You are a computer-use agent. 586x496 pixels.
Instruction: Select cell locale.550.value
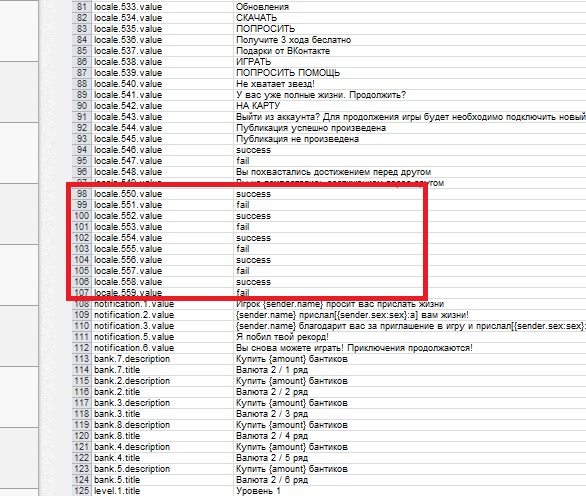162,194
